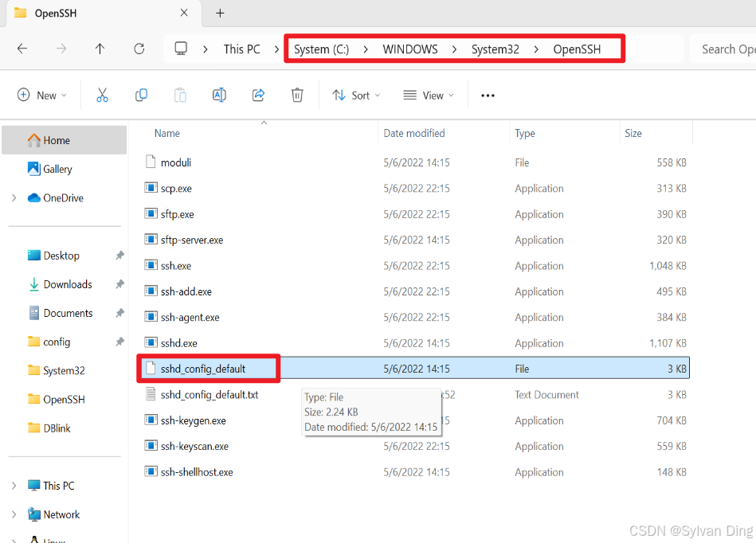This screenshot has height=543, width=756.
Task: Copy the selected file
Action: [141, 96]
